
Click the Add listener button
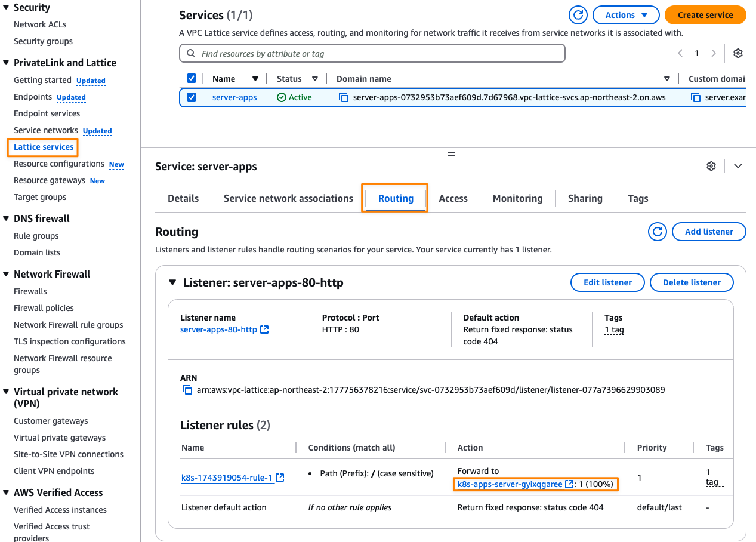click(x=709, y=232)
